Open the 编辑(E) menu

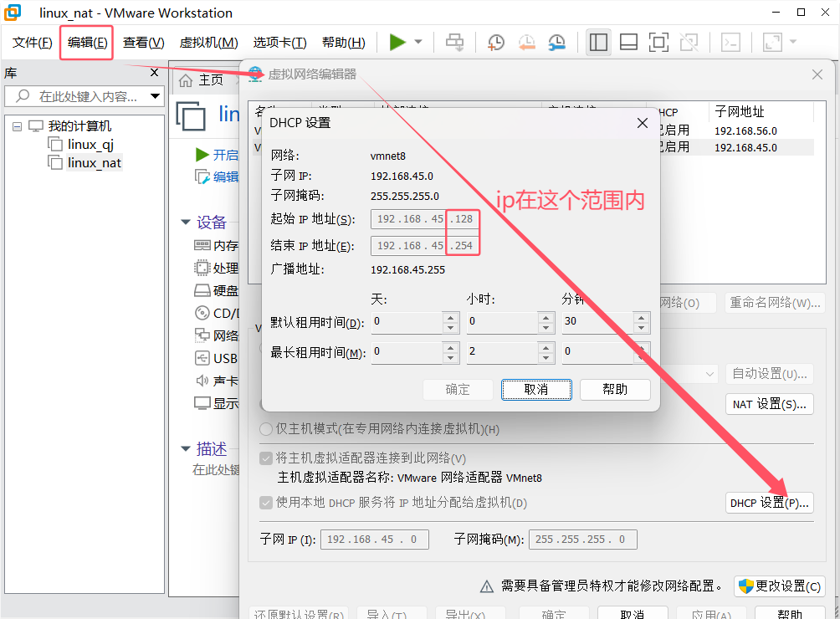87,43
